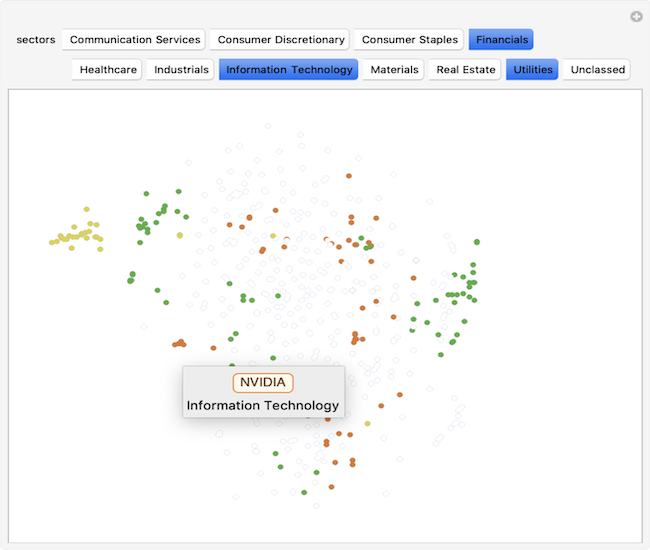Screen dimensions: 650x550
Task: Deselect the Financials sector button
Action: coord(501,40)
